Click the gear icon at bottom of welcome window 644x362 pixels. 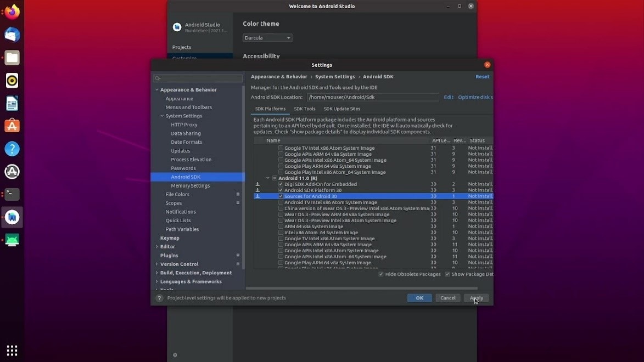[x=175, y=355]
